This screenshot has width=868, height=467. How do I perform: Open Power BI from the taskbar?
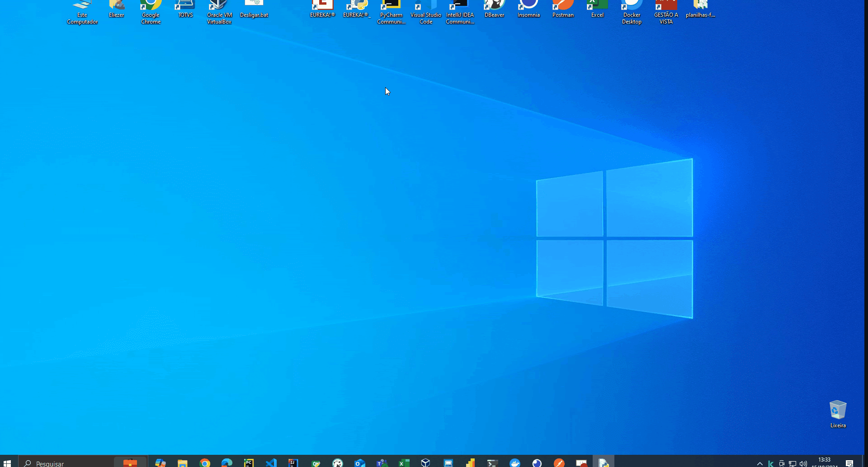point(471,462)
